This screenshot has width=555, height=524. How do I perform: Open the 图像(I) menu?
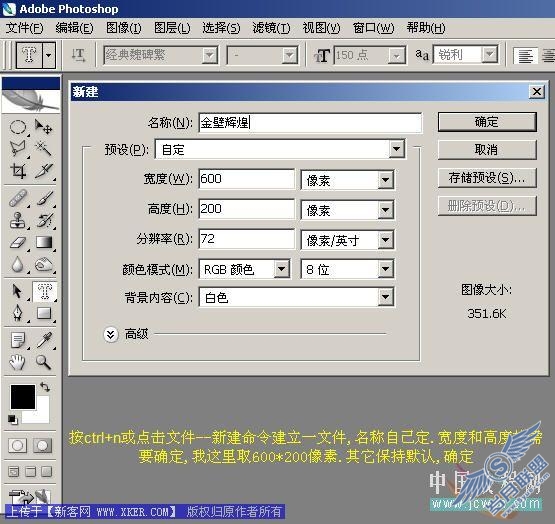(x=124, y=28)
